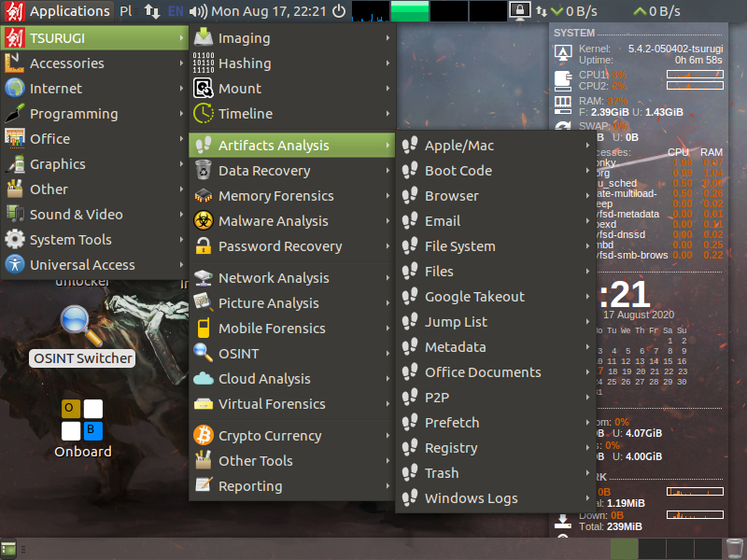
Task: Click the Timeline clock icon
Action: point(204,113)
